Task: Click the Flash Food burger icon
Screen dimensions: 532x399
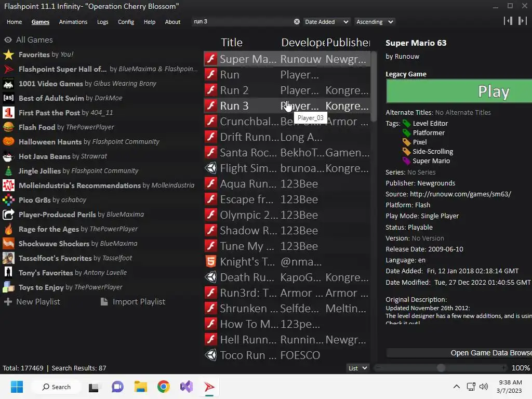Action: pos(8,127)
